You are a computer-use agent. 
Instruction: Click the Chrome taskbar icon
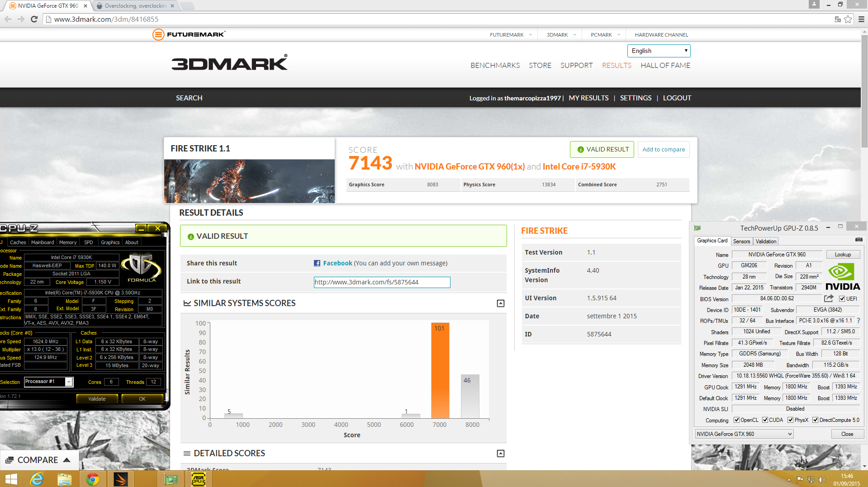[93, 479]
